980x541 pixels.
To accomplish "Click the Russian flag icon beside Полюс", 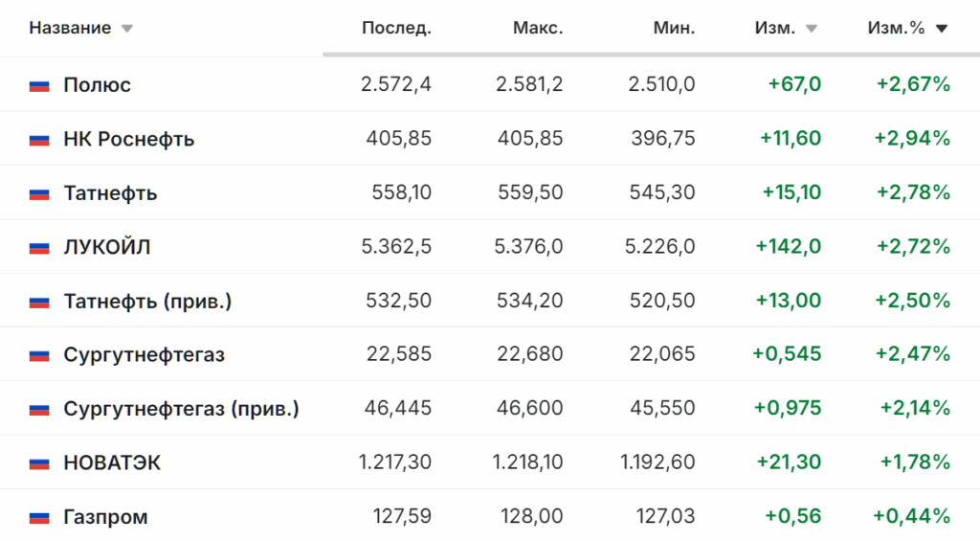I will [39, 85].
